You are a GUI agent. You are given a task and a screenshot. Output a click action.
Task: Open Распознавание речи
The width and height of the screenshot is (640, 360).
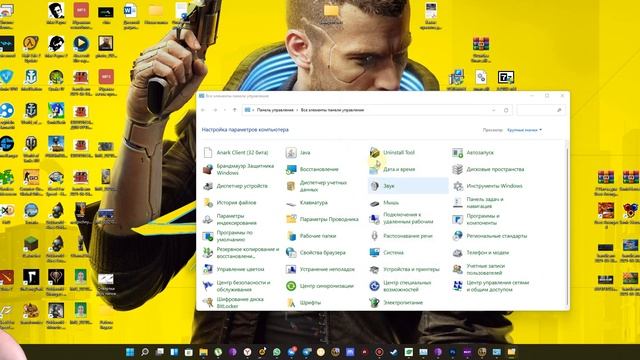(x=401, y=236)
